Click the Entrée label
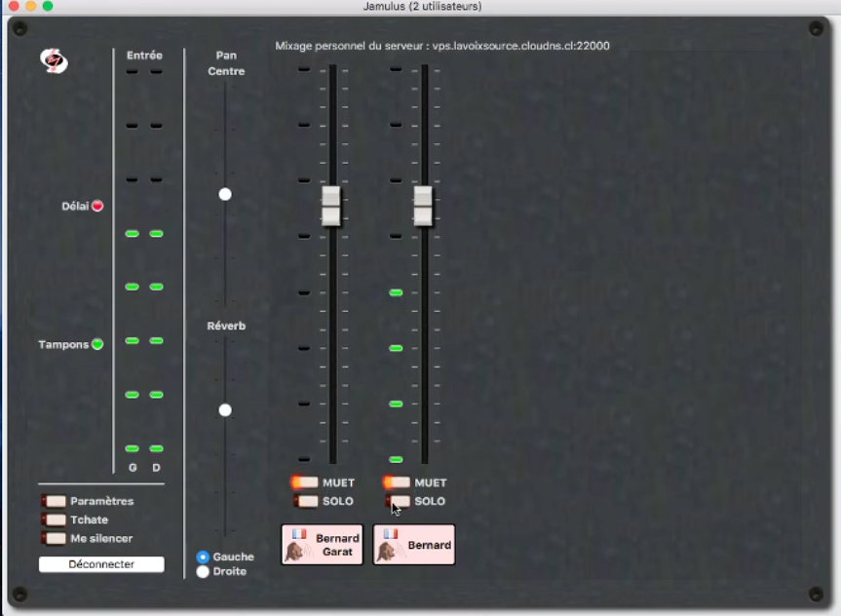Viewport: 841px width, 616px height. pos(144,56)
